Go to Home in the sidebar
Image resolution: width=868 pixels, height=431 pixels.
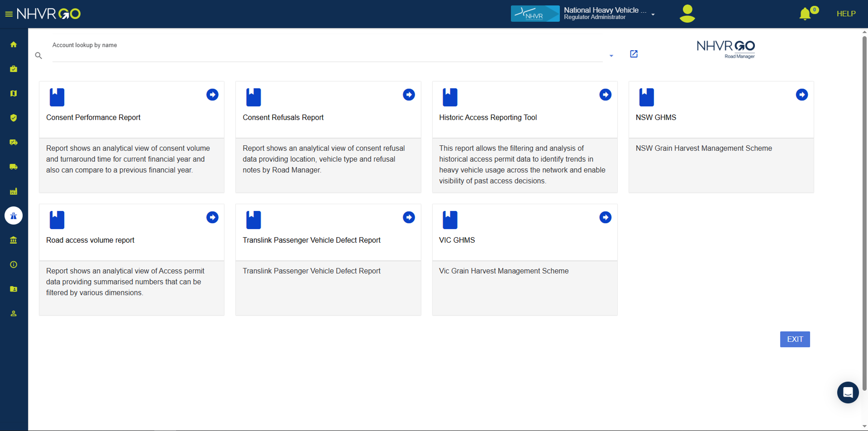(13, 44)
